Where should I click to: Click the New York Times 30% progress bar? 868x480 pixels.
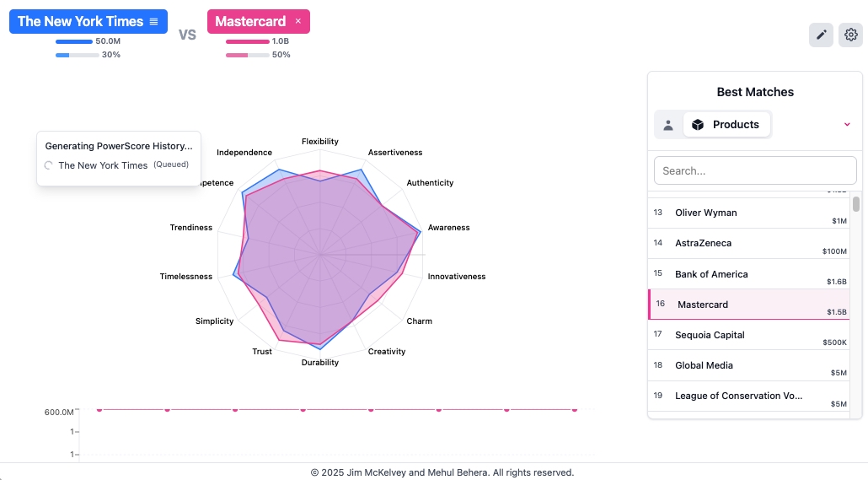77,55
